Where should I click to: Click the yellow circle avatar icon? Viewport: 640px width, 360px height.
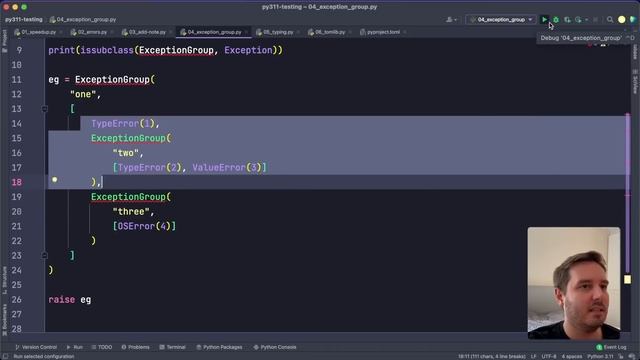pos(621,20)
